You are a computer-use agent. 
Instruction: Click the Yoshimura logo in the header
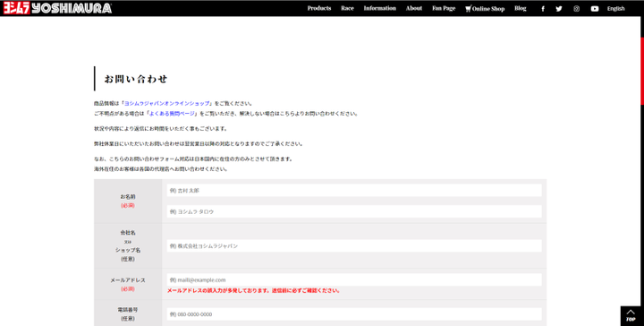[57, 9]
